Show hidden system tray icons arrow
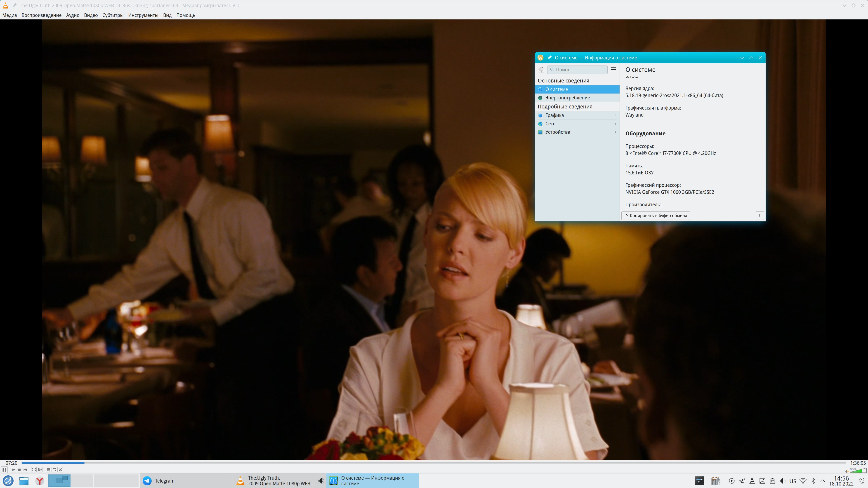Screen dimensions: 868x488 tap(823, 481)
